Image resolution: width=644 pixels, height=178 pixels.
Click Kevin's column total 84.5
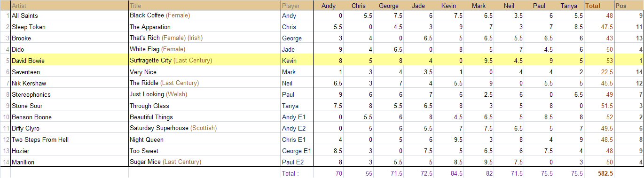tap(449, 173)
